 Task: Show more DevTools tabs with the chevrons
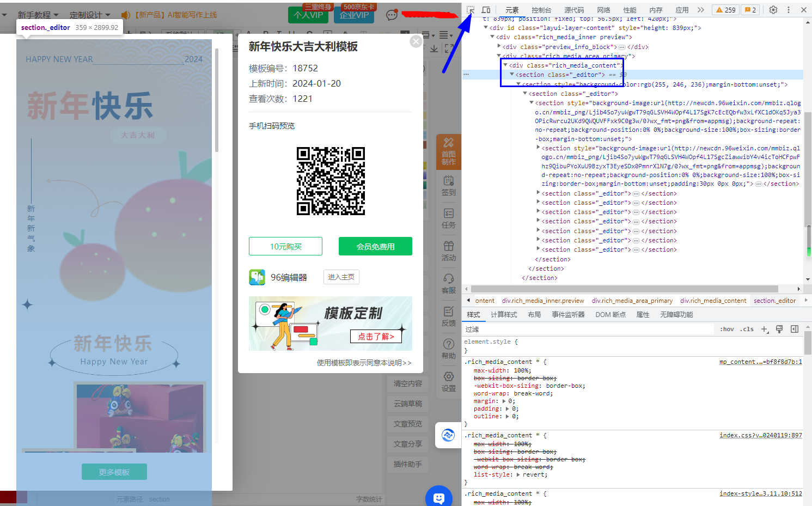point(700,10)
